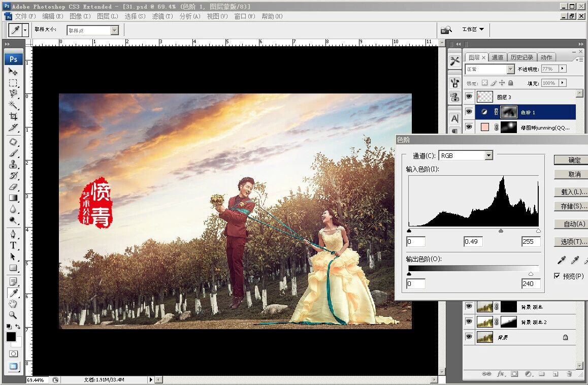Select the Dodge tool
Viewport: 588px width, 385px height.
pos(13,220)
